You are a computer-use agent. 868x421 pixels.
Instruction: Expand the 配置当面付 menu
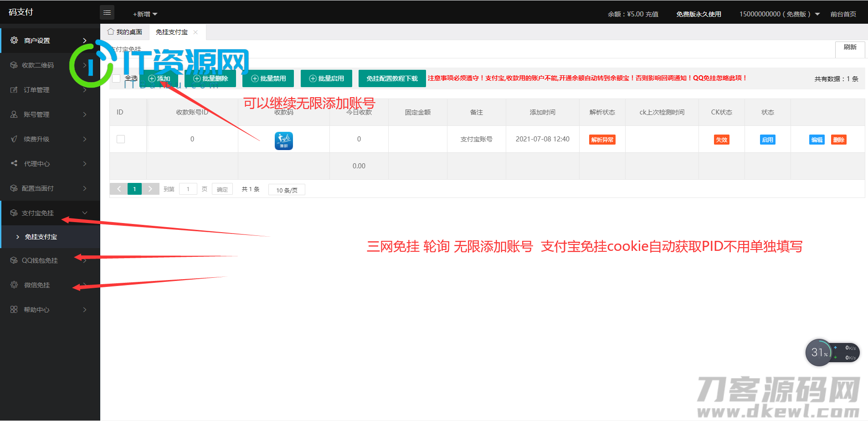click(85, 188)
